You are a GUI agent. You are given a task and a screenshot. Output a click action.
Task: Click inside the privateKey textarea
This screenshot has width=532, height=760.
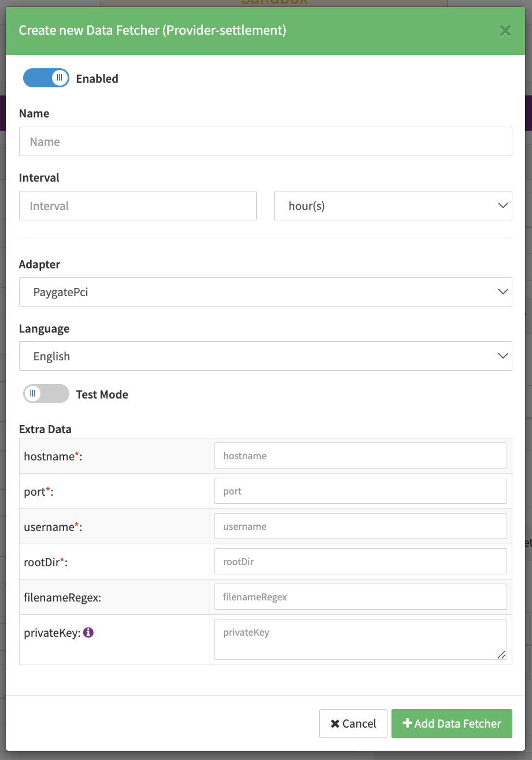(360, 639)
